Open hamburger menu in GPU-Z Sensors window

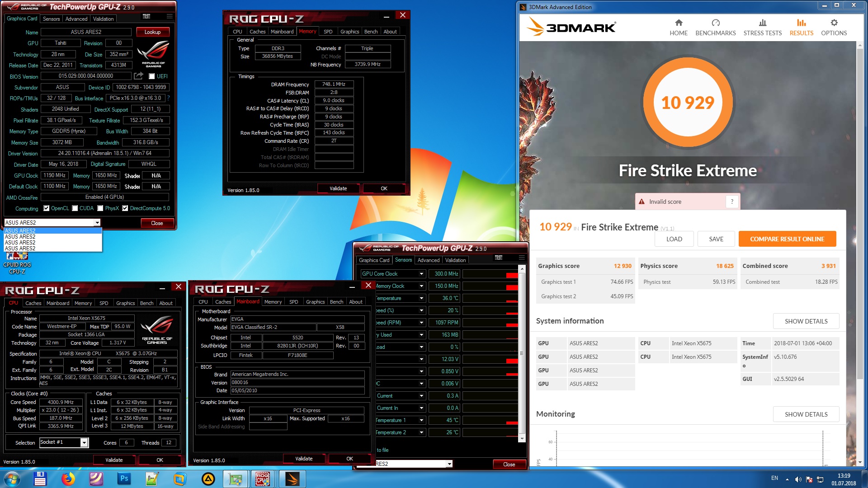coord(522,258)
